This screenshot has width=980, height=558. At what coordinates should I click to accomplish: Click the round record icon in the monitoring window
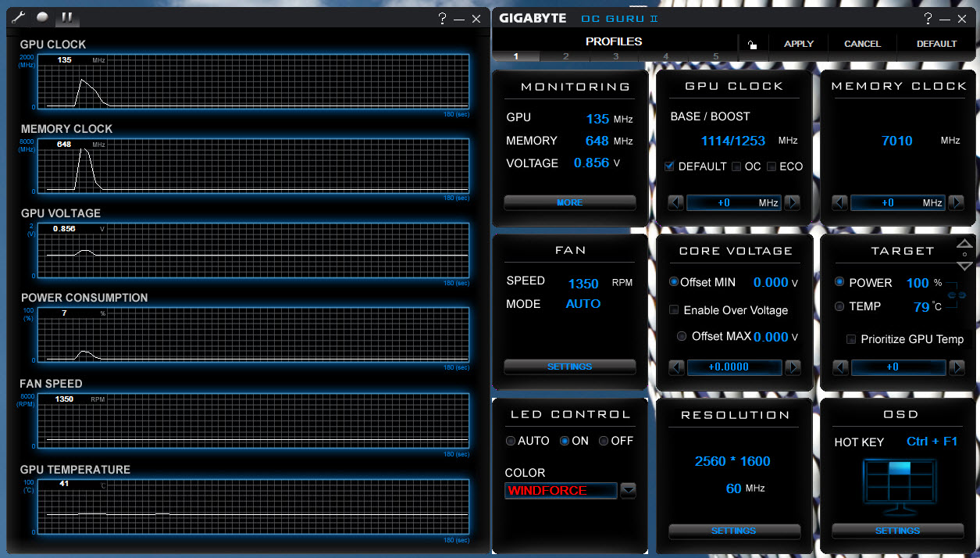tap(43, 17)
